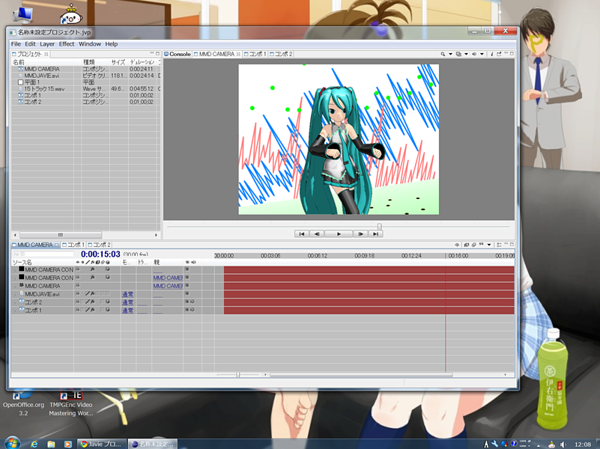Image resolution: width=600 pixels, height=449 pixels.
Task: Expand the MMD CAMERA layer in timeline
Action: coord(15,286)
